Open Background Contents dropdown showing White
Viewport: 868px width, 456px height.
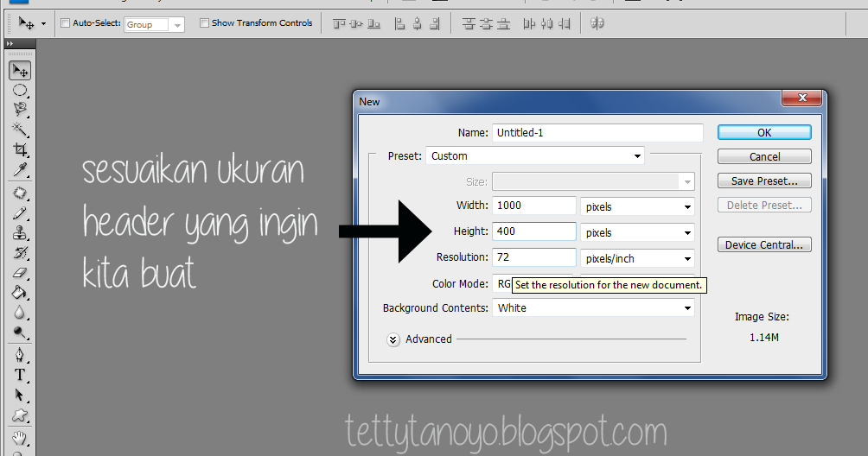[x=593, y=307]
